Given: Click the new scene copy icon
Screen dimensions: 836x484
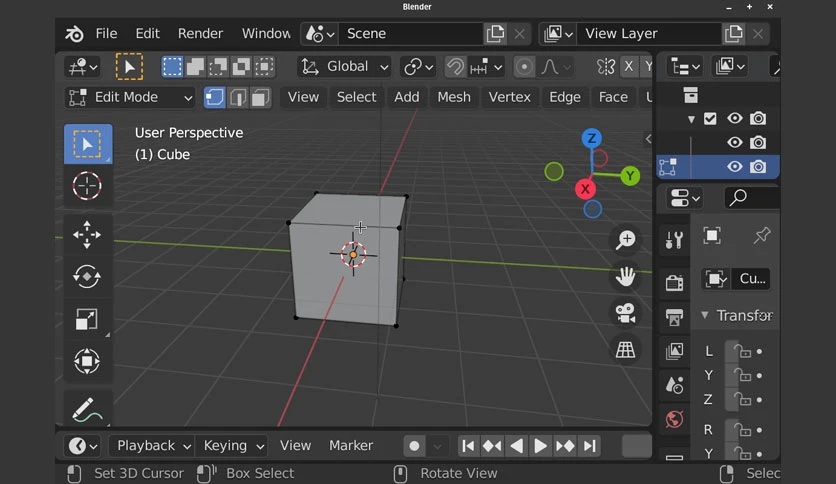Looking at the screenshot, I should click(495, 34).
